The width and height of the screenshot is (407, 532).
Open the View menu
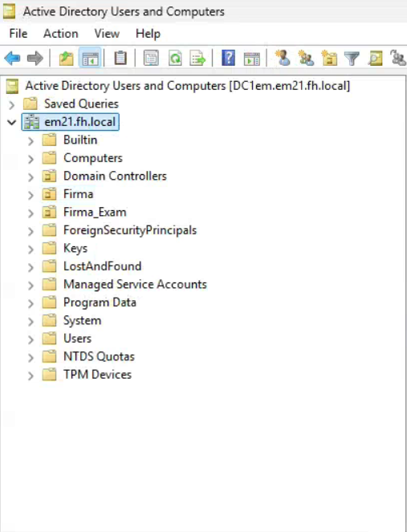pyautogui.click(x=107, y=34)
